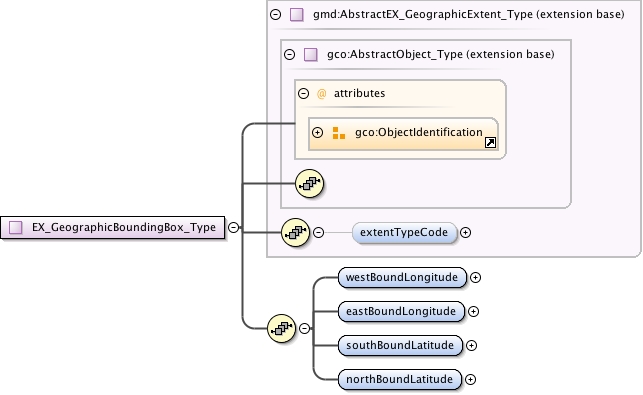Select the sequence compositor inside gco:AbstractObject_Type
The height and width of the screenshot is (395, 643).
(310, 183)
